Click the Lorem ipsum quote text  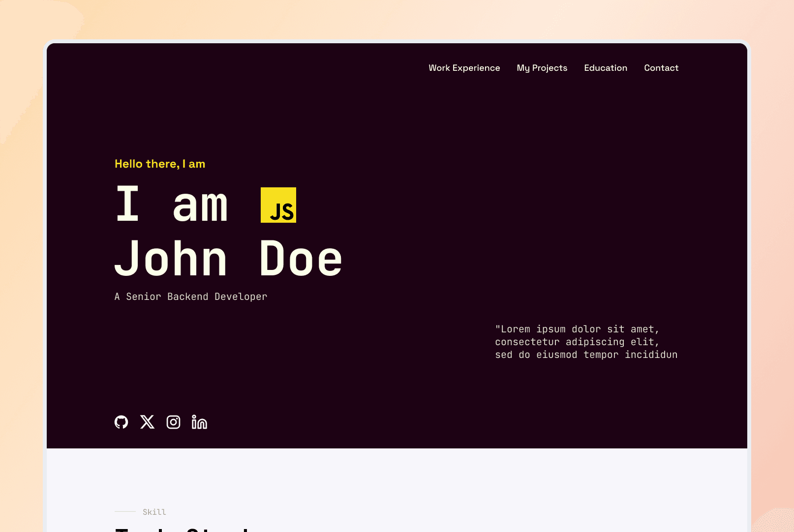586,342
